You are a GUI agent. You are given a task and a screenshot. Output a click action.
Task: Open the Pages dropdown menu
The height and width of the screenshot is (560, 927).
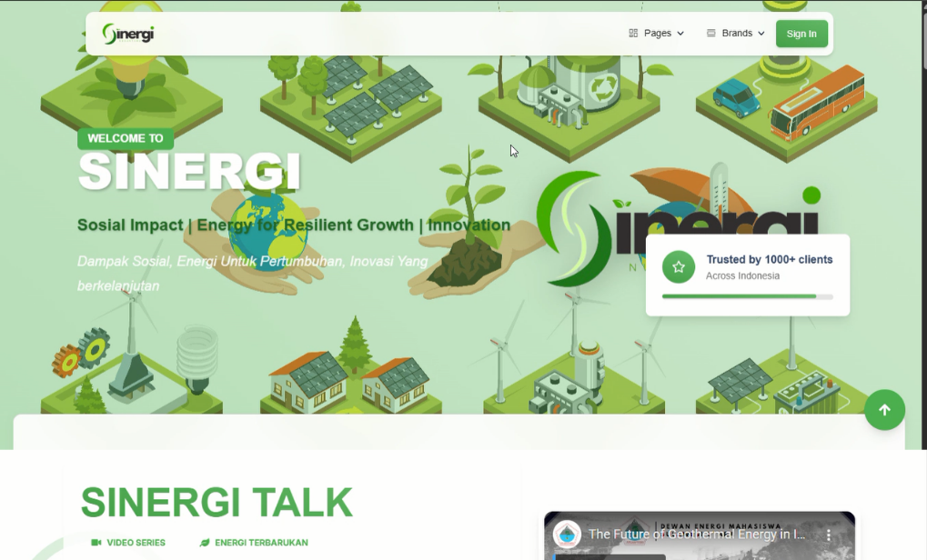click(x=656, y=33)
